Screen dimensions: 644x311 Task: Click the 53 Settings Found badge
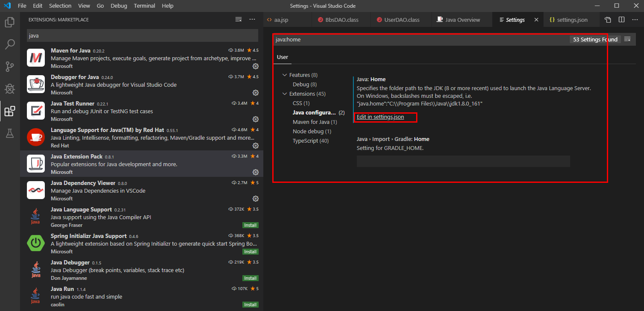pyautogui.click(x=595, y=39)
